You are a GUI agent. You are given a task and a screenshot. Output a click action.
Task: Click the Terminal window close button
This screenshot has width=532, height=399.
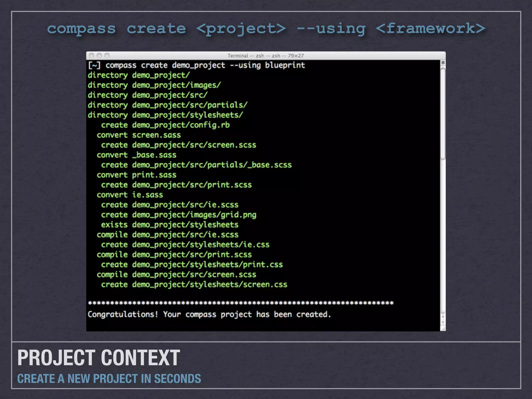[91, 55]
